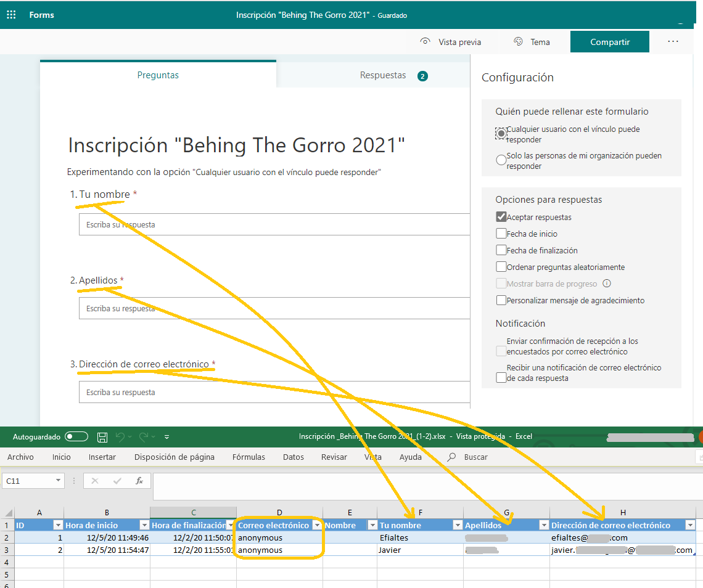Screen dimensions: 703x588
Task: Open the Revisar ribbon tab
Action: [x=334, y=457]
